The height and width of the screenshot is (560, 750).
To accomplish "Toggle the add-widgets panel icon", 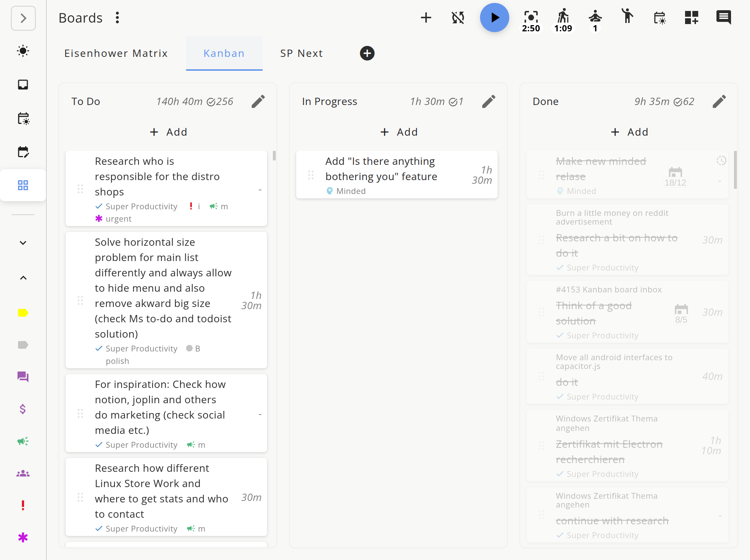I will pyautogui.click(x=692, y=17).
